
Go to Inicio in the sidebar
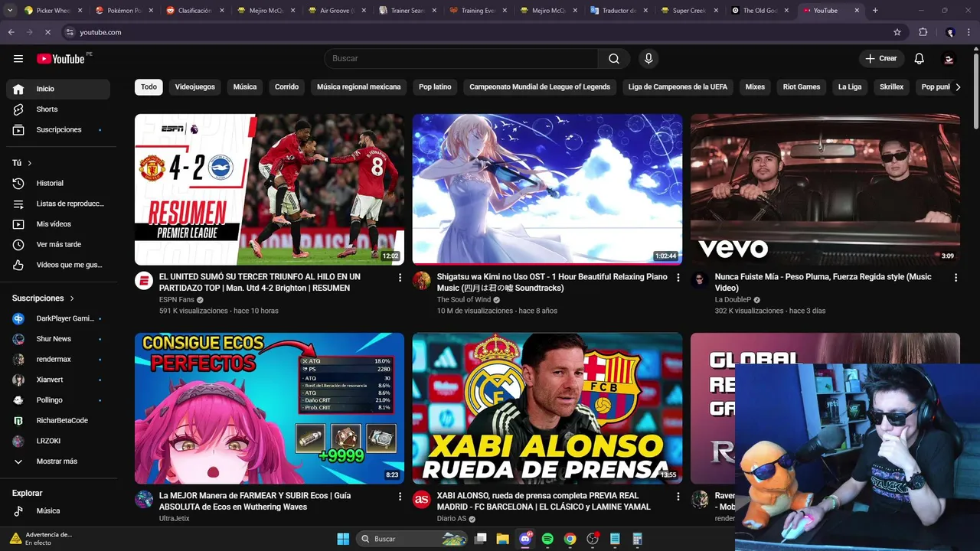pos(58,89)
